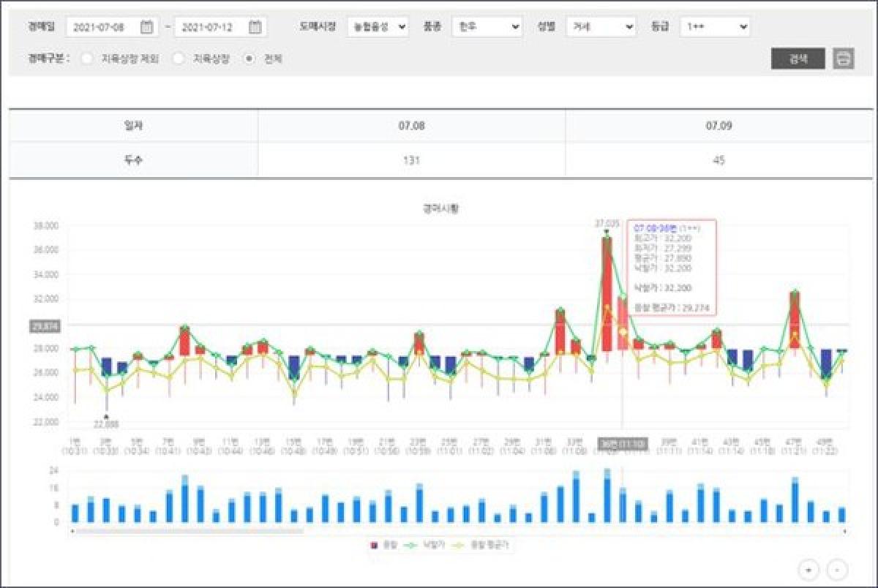Click the printer icon beside 검색
Viewport: 878px width, 588px height.
(x=844, y=59)
